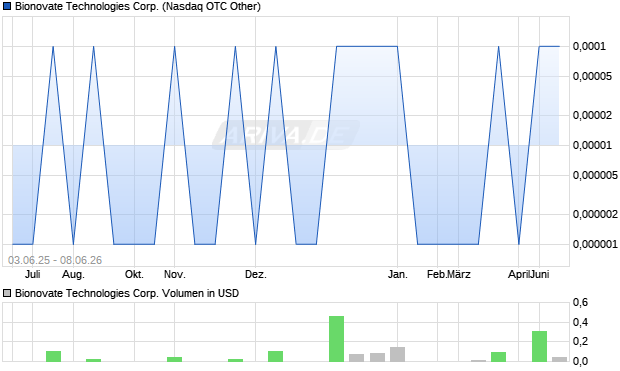Viewport: 620px width, 371px height.
Task: Click the 'Nov.' month label
Action: 175,274
